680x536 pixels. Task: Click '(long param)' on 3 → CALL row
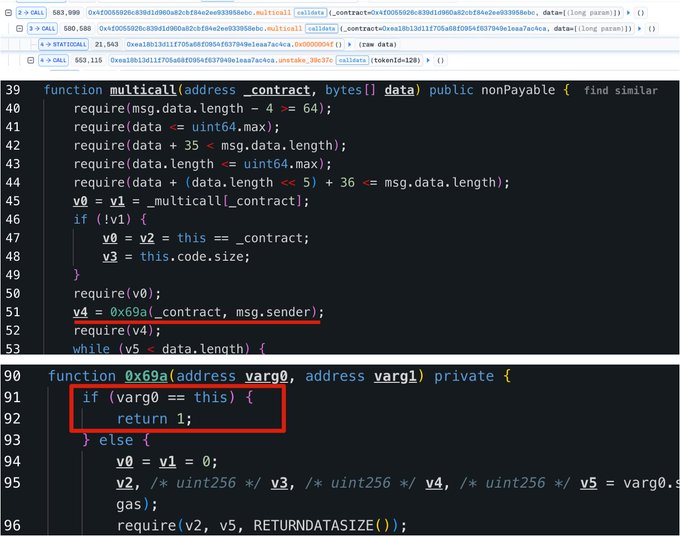(603, 29)
